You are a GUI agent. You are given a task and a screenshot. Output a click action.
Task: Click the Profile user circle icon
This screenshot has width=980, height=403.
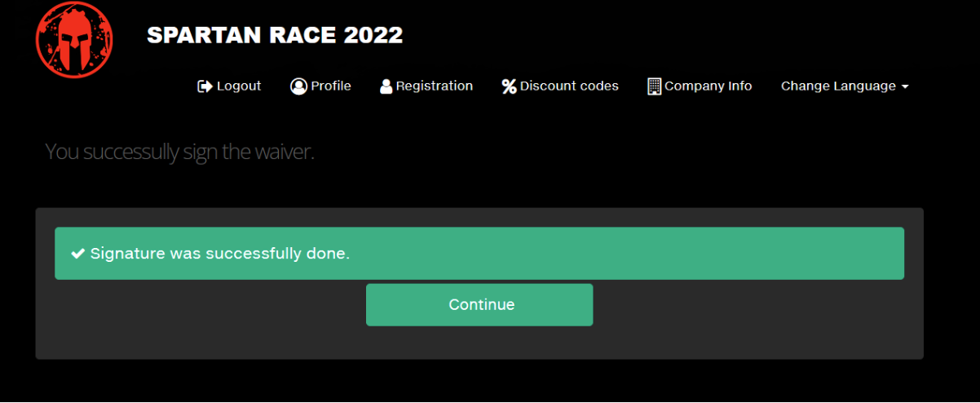point(298,86)
